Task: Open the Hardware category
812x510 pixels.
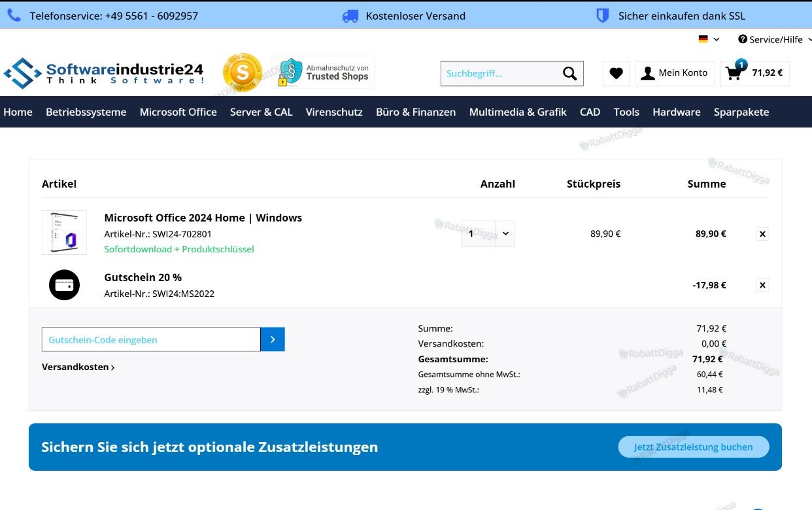Action: tap(677, 112)
